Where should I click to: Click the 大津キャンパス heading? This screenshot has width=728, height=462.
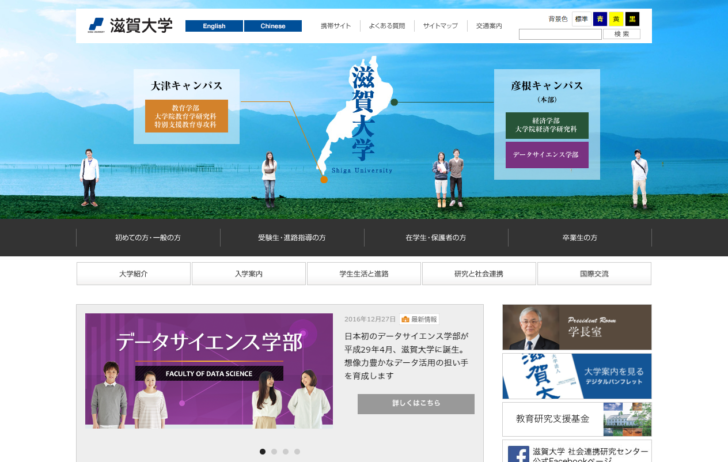tap(187, 85)
